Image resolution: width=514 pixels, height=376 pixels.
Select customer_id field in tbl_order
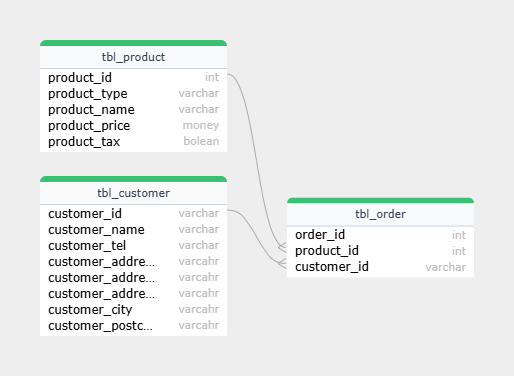coord(380,267)
